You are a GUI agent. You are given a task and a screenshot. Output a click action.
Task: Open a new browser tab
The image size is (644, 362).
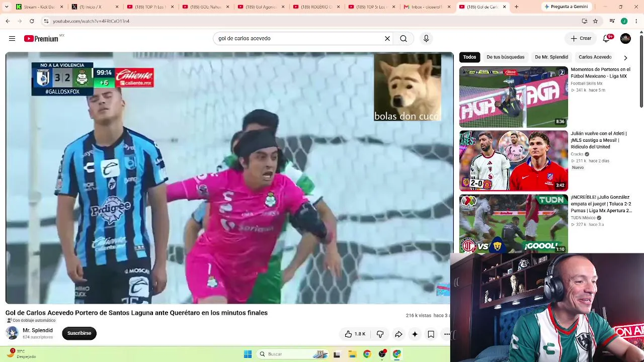coord(516,7)
